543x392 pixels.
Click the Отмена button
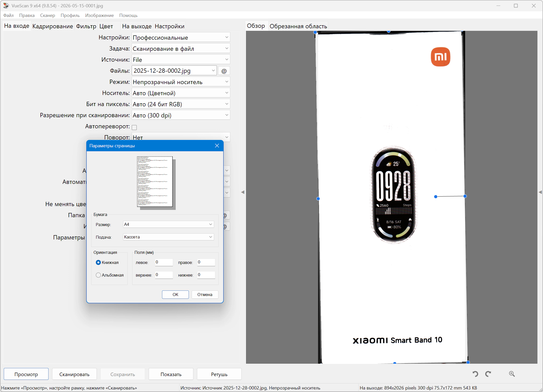point(205,295)
